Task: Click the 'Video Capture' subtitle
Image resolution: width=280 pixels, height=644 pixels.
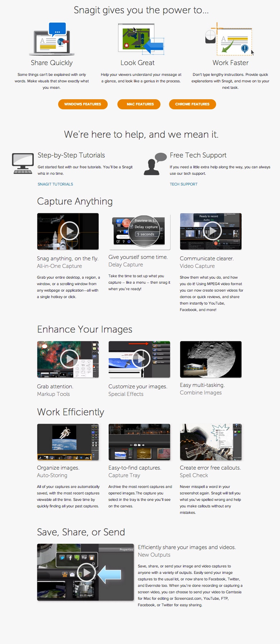Action: tap(197, 266)
